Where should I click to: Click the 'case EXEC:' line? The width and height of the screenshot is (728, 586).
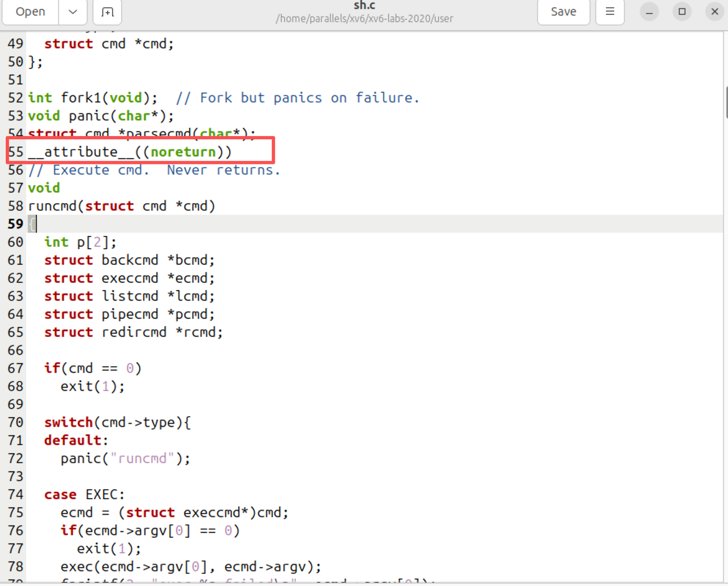pyautogui.click(x=84, y=495)
